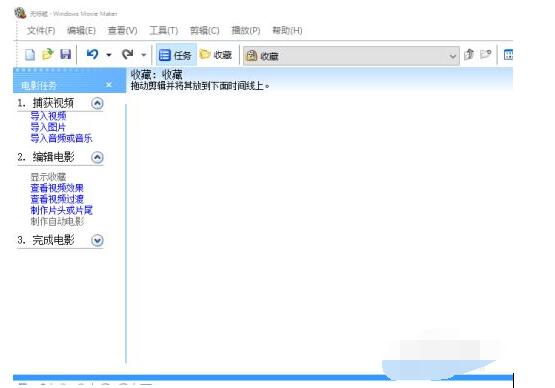Click the Open Project folder icon
Viewport: 555px width, 388px height.
[x=47, y=55]
